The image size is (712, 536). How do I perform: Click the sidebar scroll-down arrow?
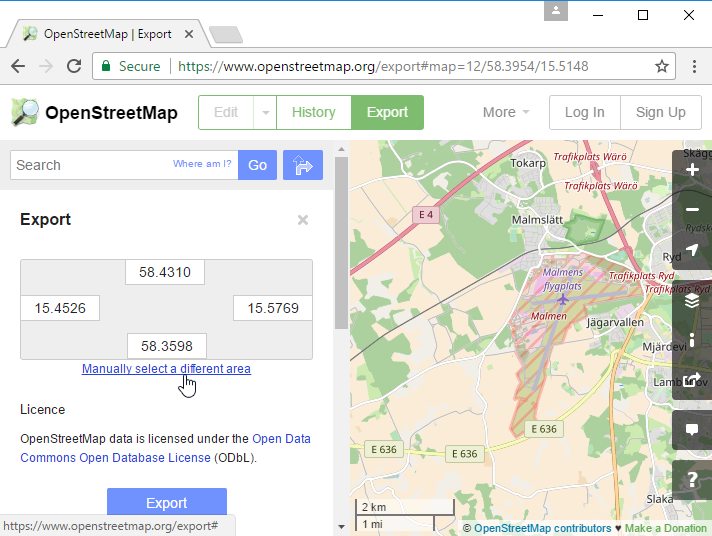tap(341, 527)
